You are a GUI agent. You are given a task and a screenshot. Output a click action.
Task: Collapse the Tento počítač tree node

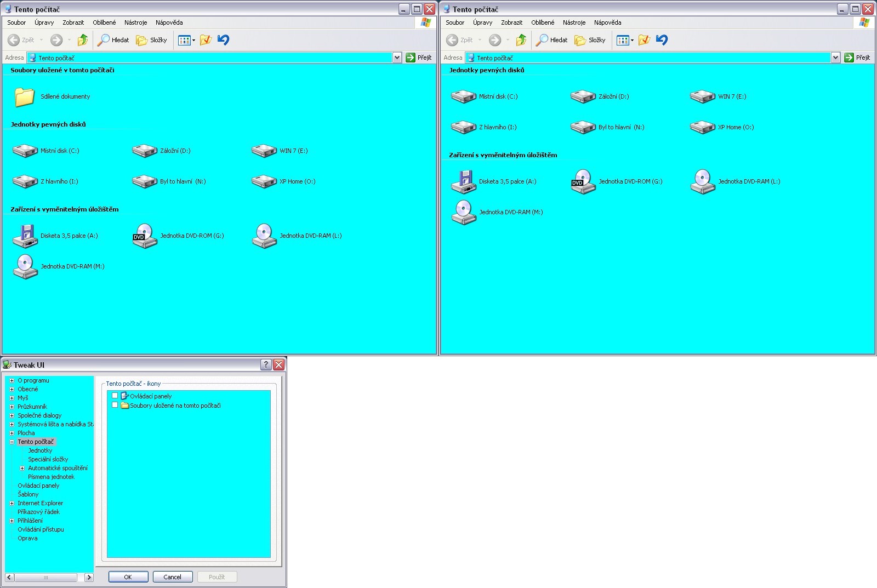tap(12, 442)
